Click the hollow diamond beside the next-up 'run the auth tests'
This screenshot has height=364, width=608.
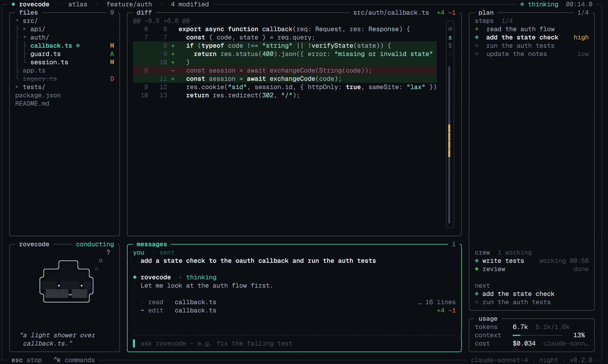(x=477, y=302)
